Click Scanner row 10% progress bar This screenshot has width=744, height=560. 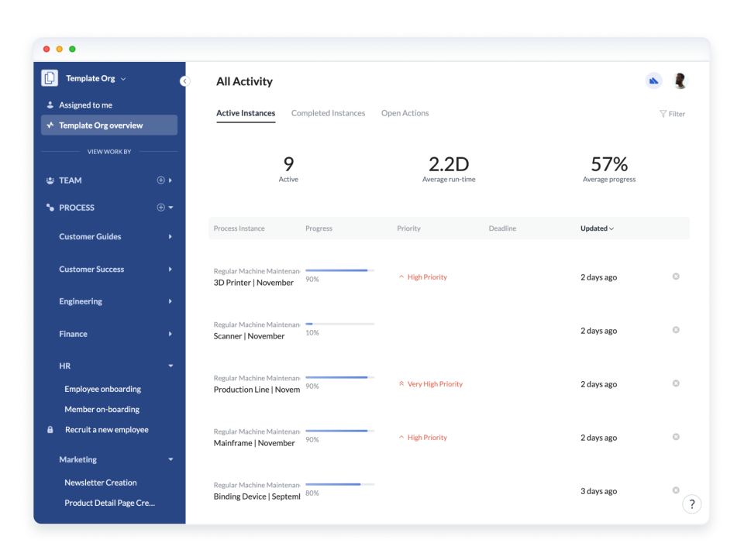[x=339, y=324]
